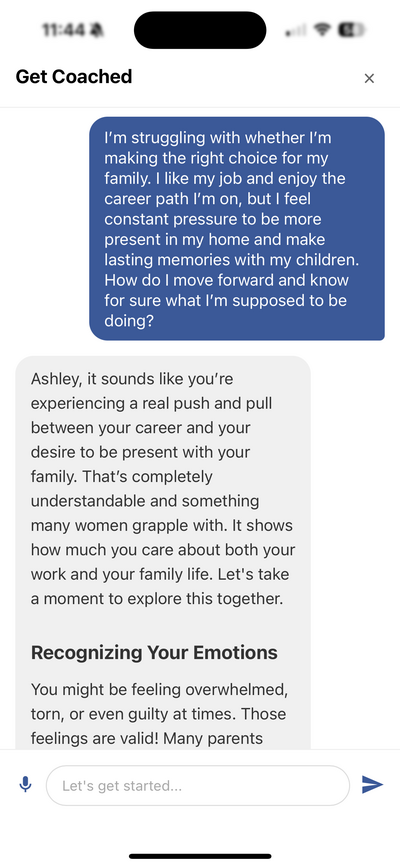The height and width of the screenshot is (867, 400).
Task: Tap the microphone voice input icon
Action: pyautogui.click(x=25, y=785)
